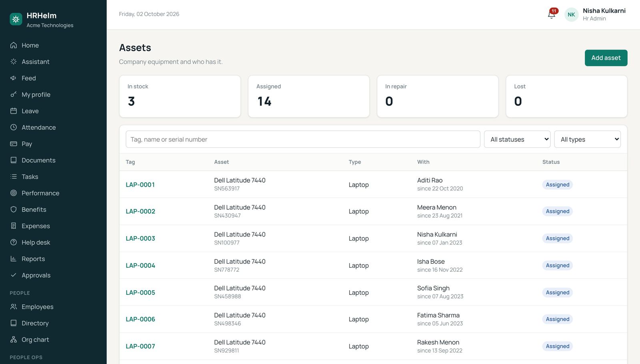Click the Approvals checkmark icon
The image size is (640, 364).
[x=14, y=275]
